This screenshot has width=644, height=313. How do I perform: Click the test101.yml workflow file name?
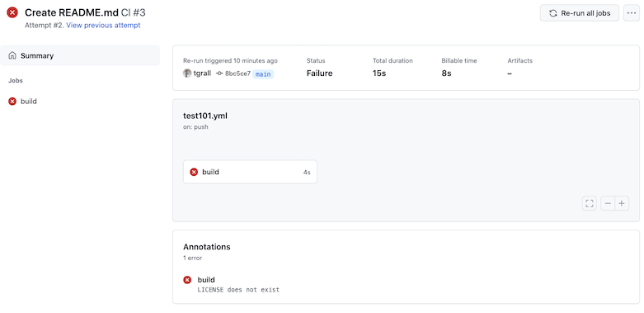click(x=205, y=116)
